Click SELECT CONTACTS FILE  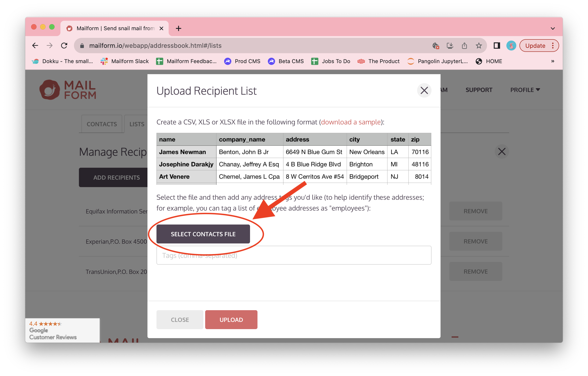coord(203,234)
